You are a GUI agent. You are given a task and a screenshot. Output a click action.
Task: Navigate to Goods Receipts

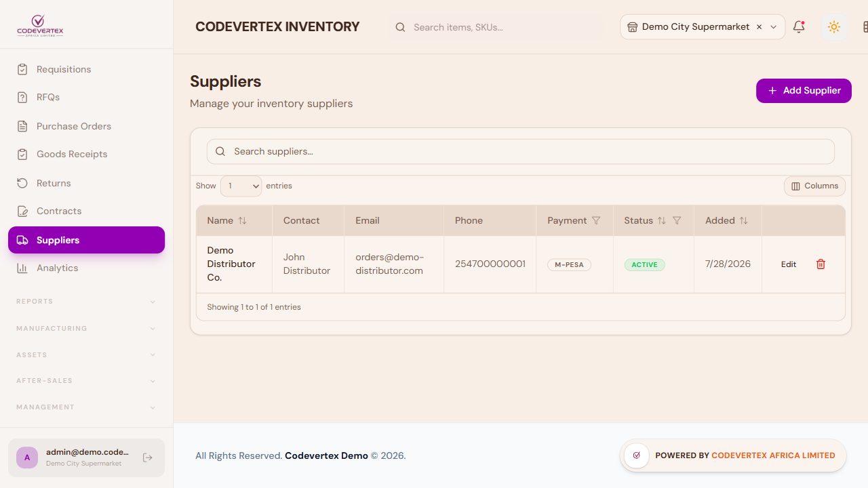[86, 154]
